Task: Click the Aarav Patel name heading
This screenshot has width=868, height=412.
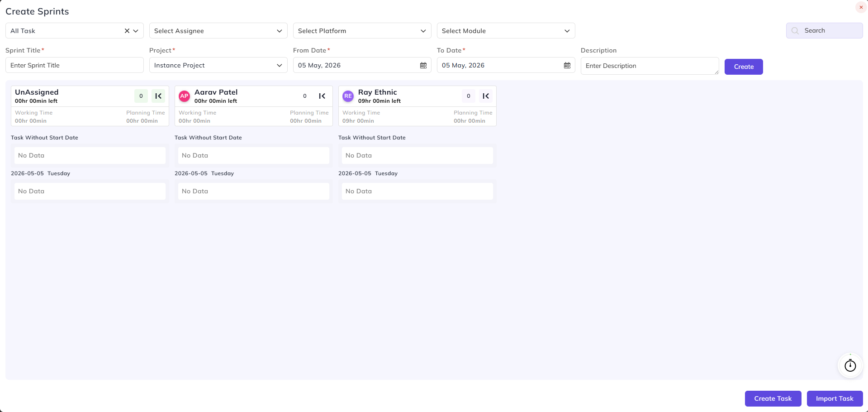Action: pos(216,92)
